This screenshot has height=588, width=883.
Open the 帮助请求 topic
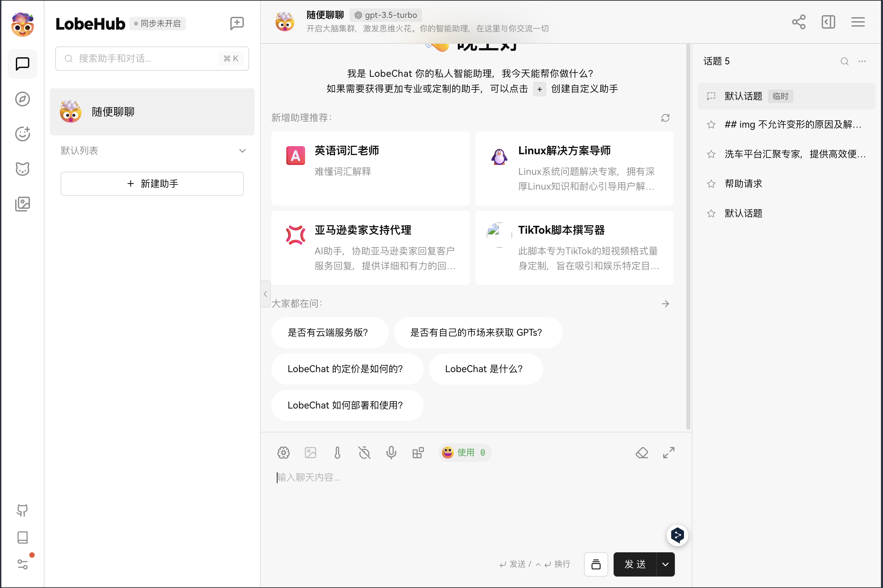(786, 184)
